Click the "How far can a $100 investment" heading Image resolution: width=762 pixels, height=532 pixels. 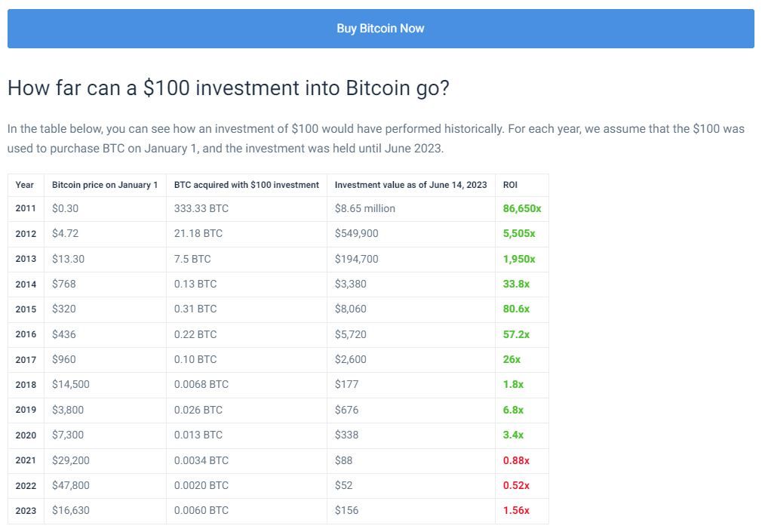(228, 88)
